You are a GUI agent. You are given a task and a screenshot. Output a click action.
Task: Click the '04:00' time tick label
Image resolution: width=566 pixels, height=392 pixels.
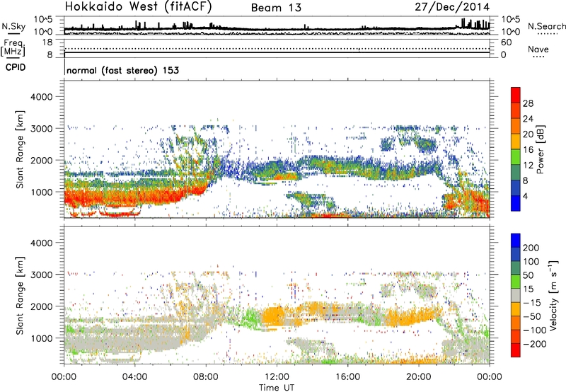tap(134, 377)
